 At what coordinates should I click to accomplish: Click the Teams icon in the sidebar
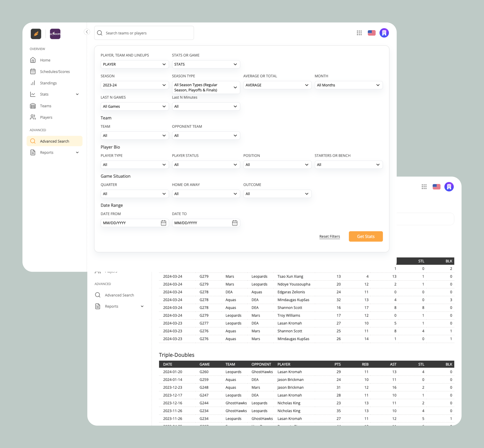[33, 106]
